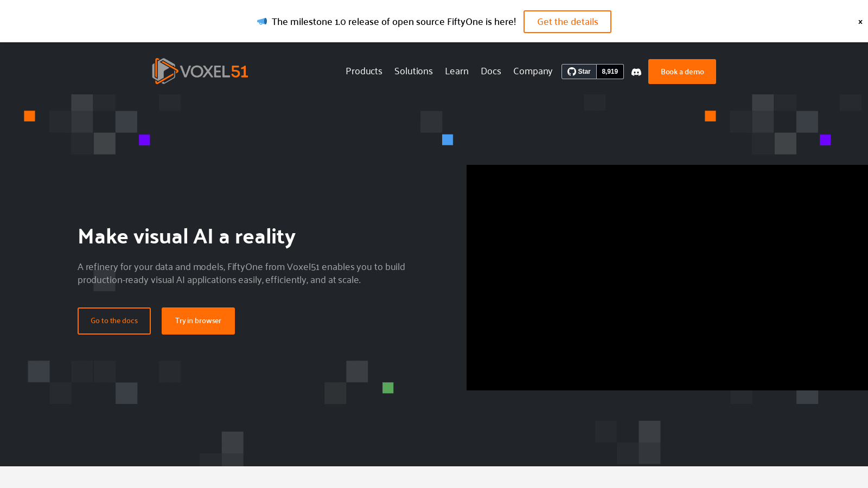Dismiss the announcement banner with X
This screenshot has width=868, height=488.
point(860,22)
